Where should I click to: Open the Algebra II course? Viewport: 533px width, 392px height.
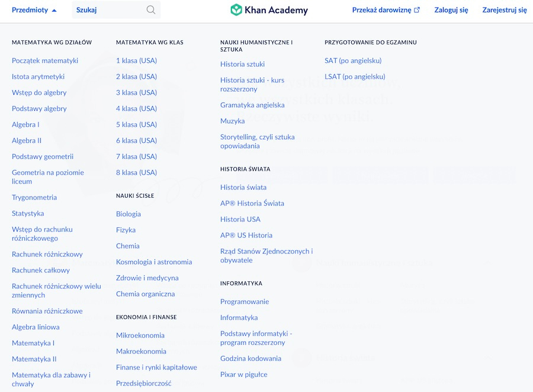tap(27, 140)
